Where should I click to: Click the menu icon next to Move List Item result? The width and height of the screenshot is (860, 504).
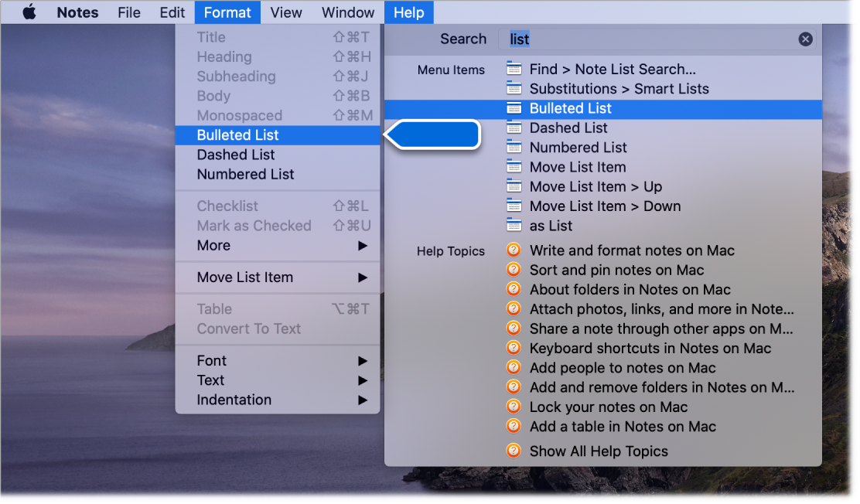click(514, 167)
